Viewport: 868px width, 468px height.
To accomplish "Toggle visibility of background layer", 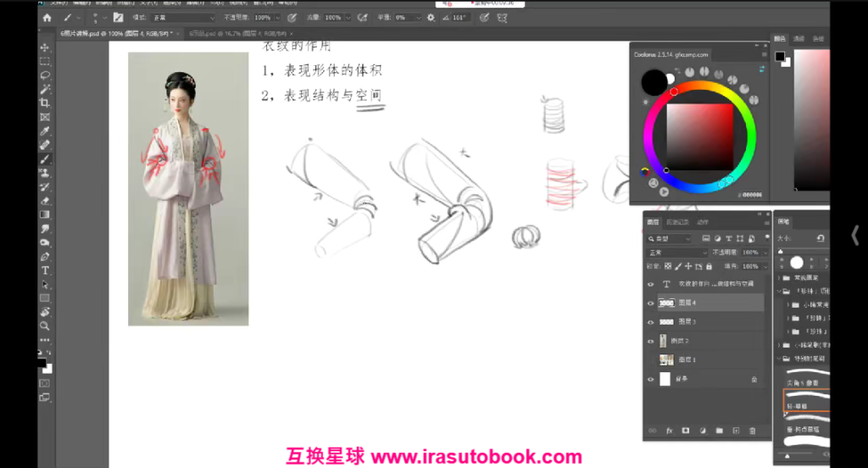I will (x=650, y=379).
